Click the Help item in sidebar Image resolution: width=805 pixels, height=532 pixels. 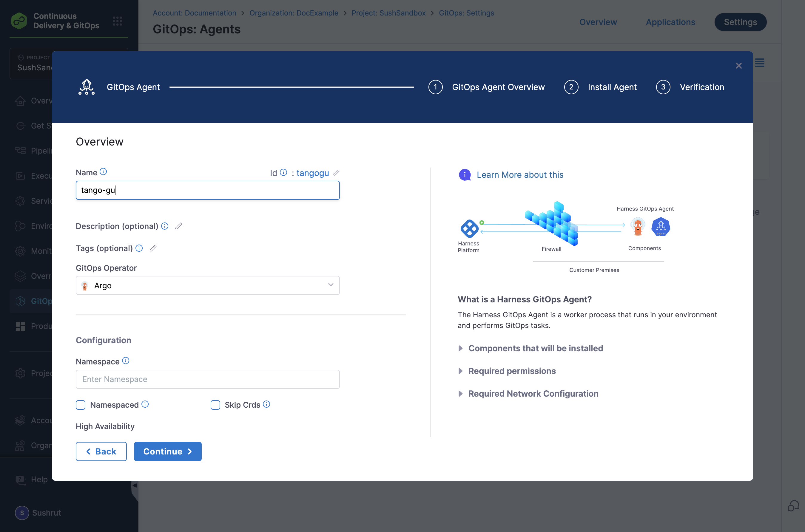[32, 480]
